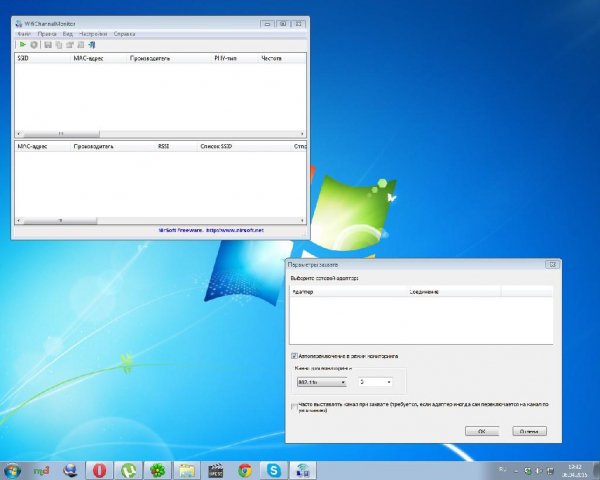The image size is (600, 480).
Task: Click OK in capture options dialog
Action: (482, 431)
